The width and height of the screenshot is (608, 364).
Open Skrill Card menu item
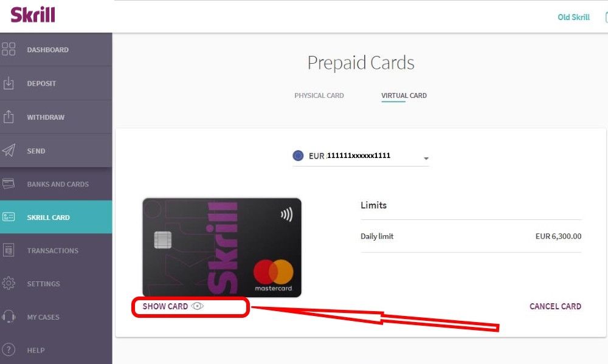(56, 217)
